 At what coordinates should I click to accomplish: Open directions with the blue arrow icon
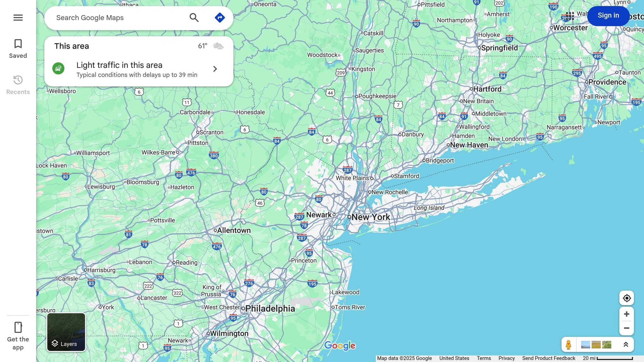tap(219, 18)
